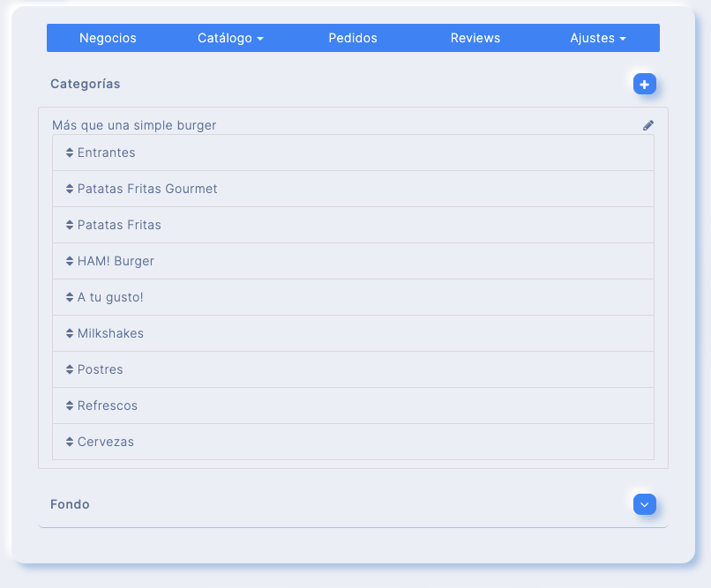Go to Pedidos
This screenshot has width=711, height=588.
(353, 38)
